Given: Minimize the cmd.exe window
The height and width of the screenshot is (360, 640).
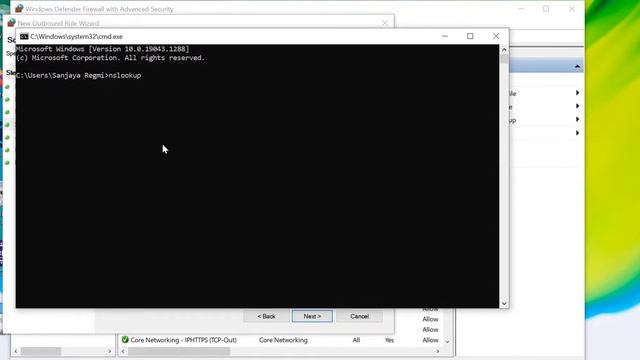Looking at the screenshot, I should [445, 36].
